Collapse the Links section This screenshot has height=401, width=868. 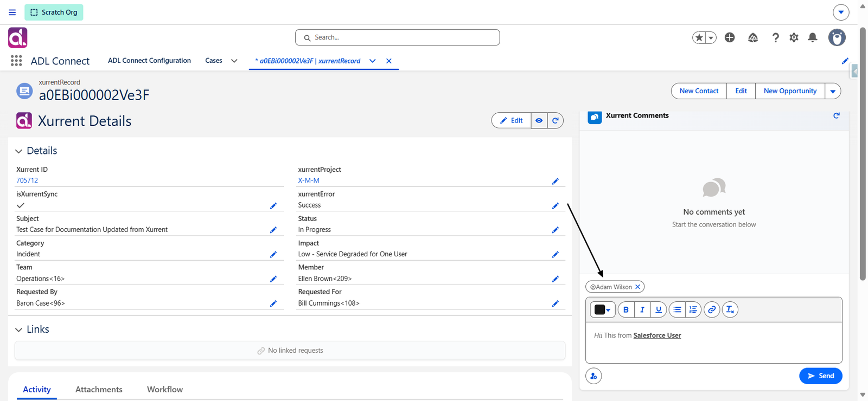pos(18,329)
